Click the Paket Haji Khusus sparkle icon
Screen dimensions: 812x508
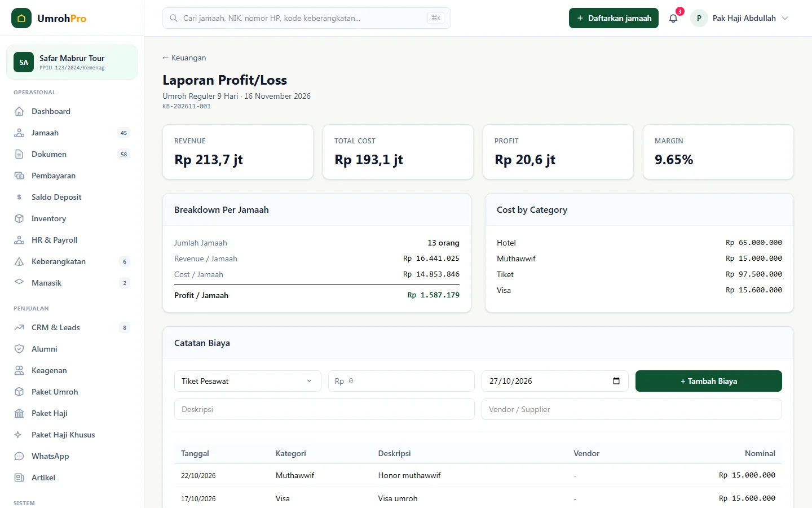[x=18, y=435]
